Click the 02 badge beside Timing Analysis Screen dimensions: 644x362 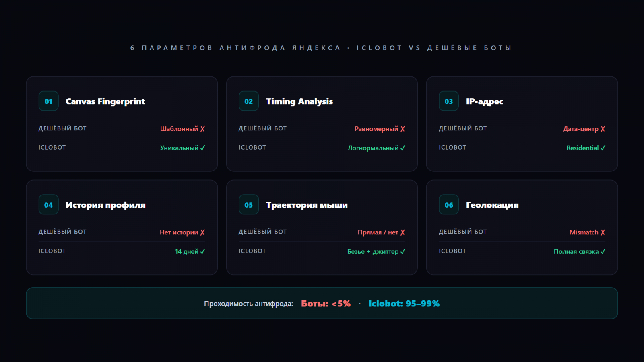pyautogui.click(x=249, y=101)
